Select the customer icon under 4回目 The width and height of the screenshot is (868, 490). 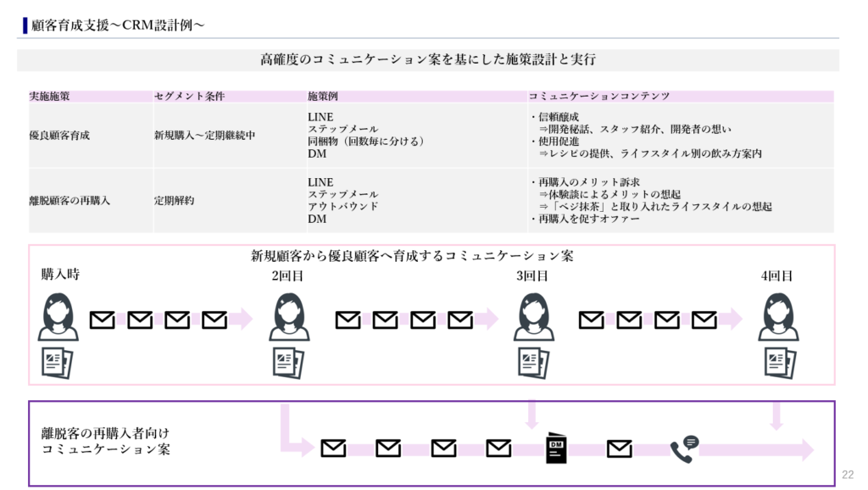point(777,317)
